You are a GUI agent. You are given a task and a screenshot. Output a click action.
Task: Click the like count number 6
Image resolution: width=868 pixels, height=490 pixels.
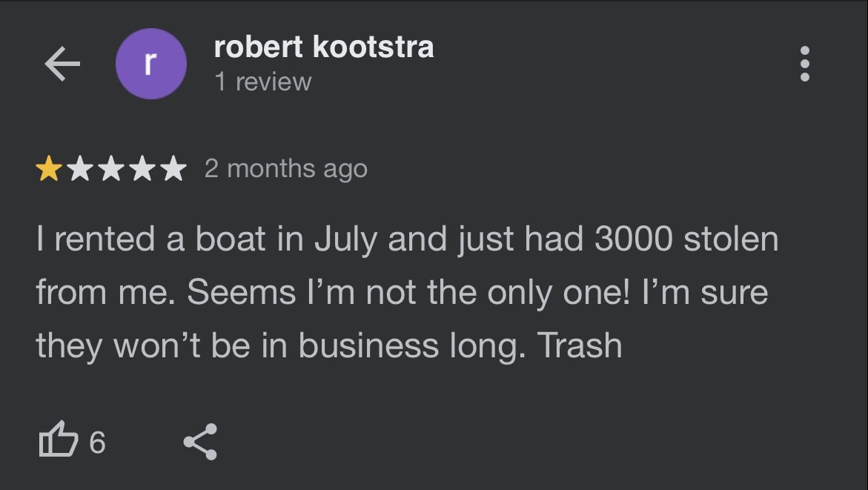click(x=97, y=443)
